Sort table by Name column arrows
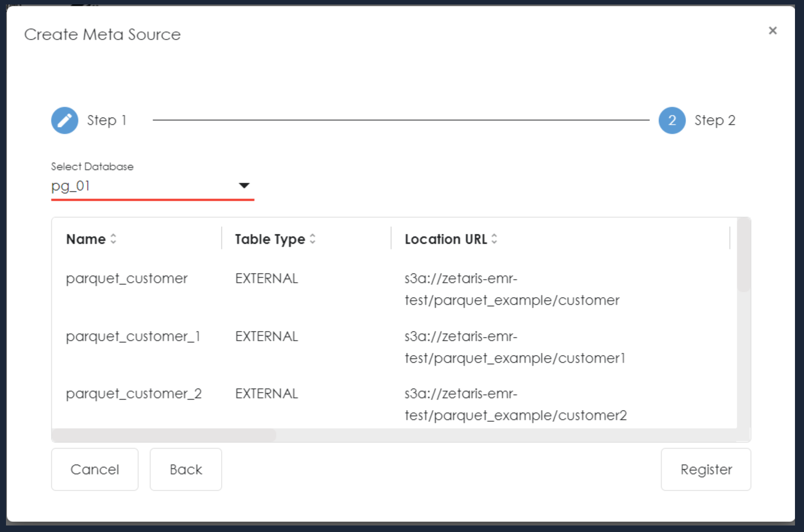Screen dimensions: 804x532 tap(113, 239)
